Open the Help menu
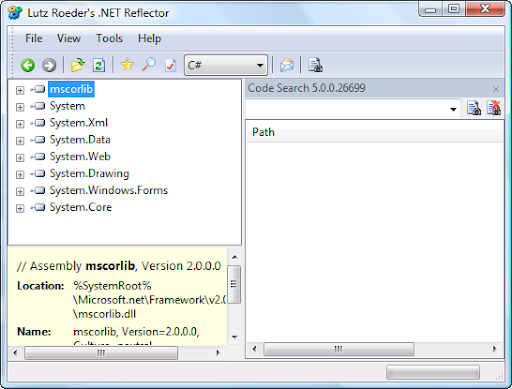 pyautogui.click(x=149, y=38)
